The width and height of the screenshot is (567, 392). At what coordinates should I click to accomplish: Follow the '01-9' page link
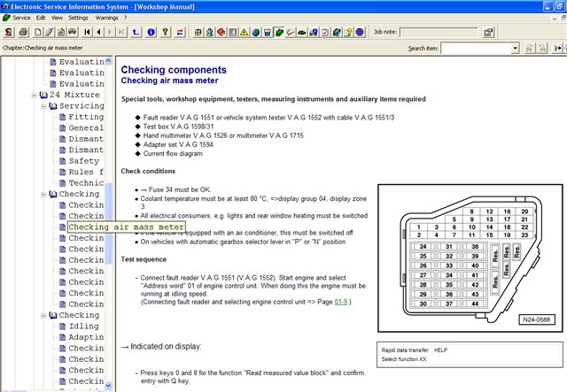coord(340,302)
